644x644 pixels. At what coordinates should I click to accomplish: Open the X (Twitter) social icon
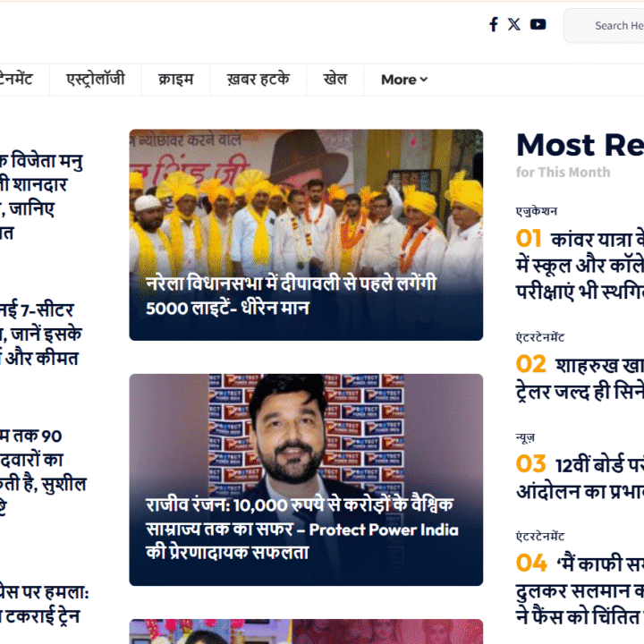pyautogui.click(x=514, y=24)
